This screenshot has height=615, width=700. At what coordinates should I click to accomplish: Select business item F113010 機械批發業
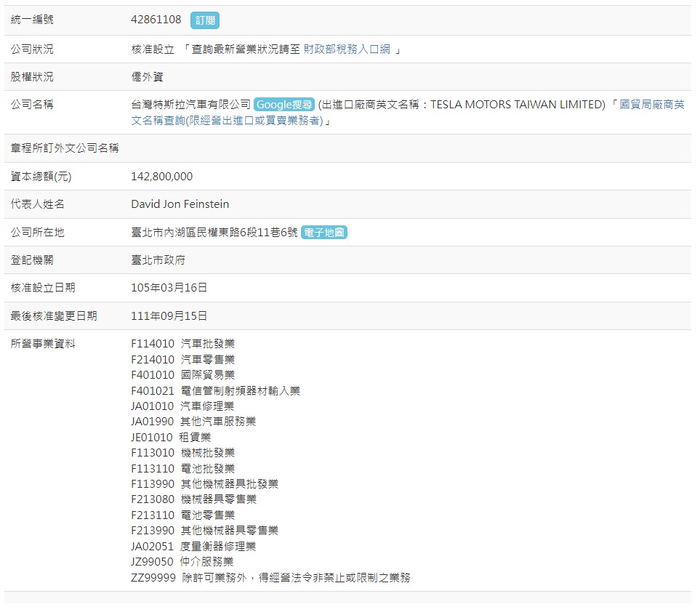coord(182,452)
